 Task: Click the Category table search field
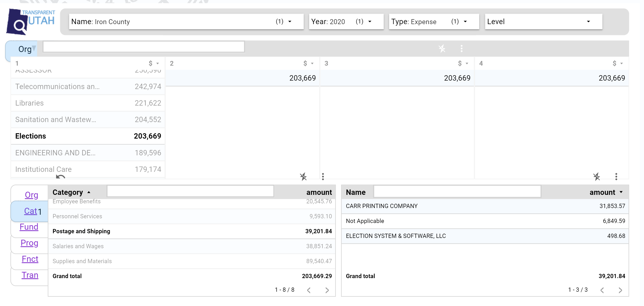(x=190, y=192)
